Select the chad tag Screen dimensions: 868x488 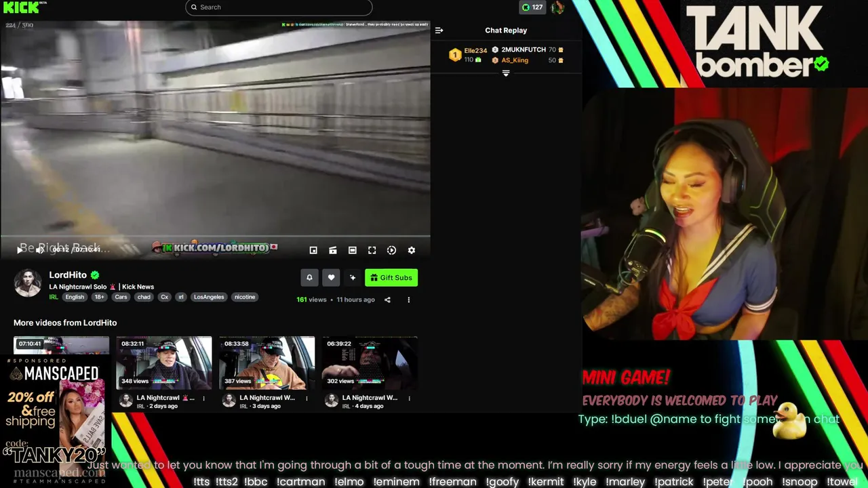tap(144, 297)
